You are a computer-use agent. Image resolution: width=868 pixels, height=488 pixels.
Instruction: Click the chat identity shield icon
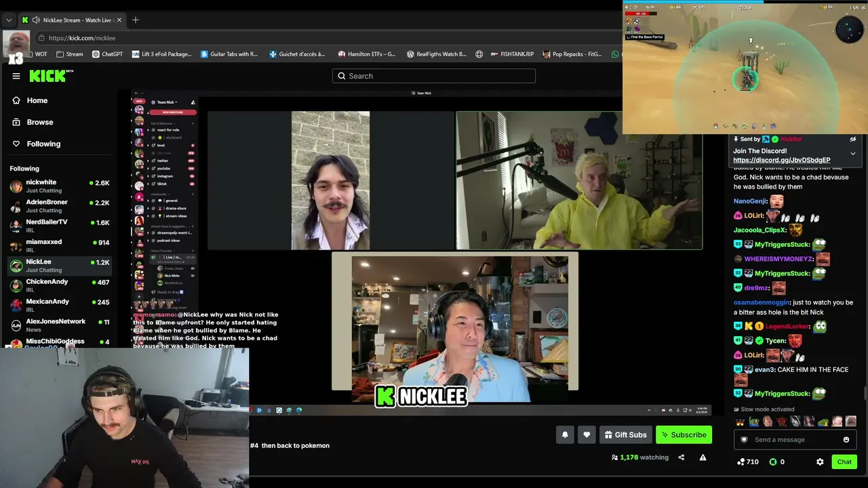tap(744, 440)
